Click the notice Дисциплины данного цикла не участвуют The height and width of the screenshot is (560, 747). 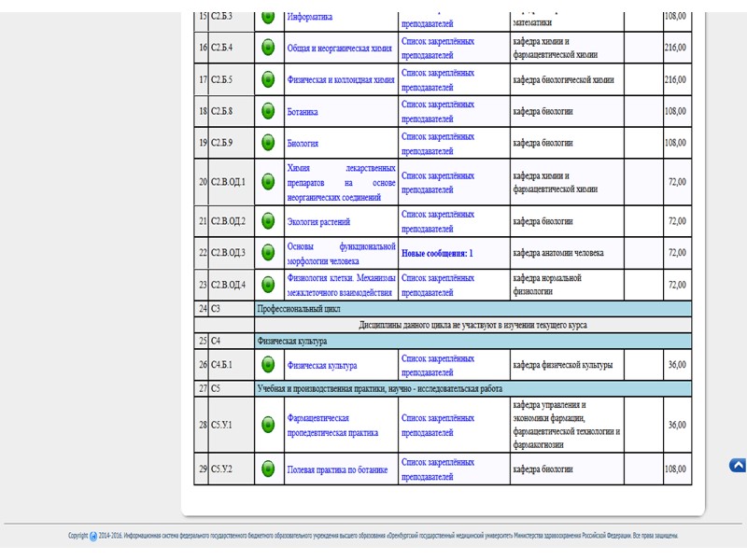pos(472,325)
